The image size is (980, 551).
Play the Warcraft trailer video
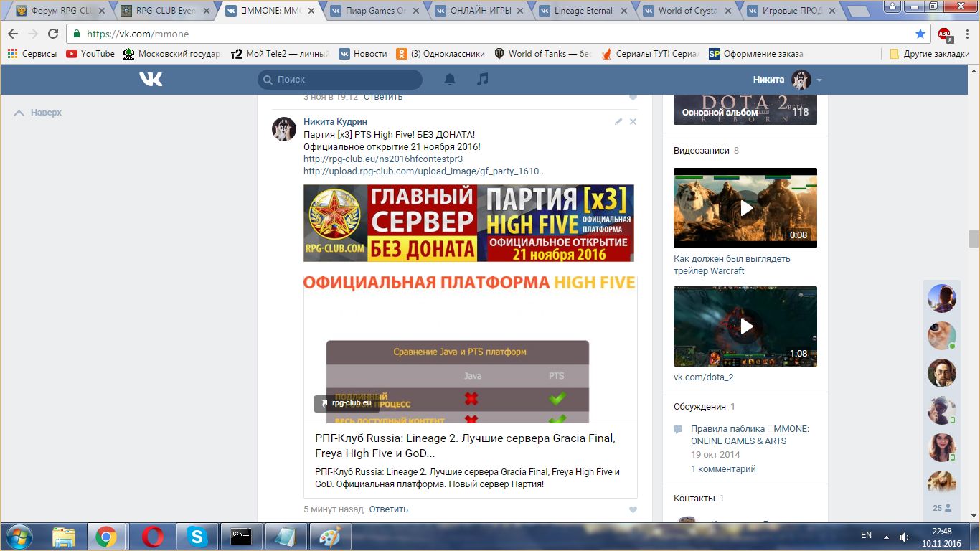[x=745, y=208]
